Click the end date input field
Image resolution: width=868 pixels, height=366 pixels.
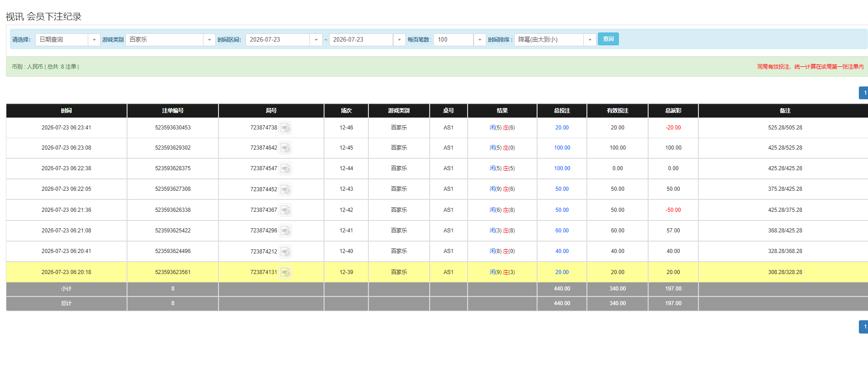pos(361,40)
